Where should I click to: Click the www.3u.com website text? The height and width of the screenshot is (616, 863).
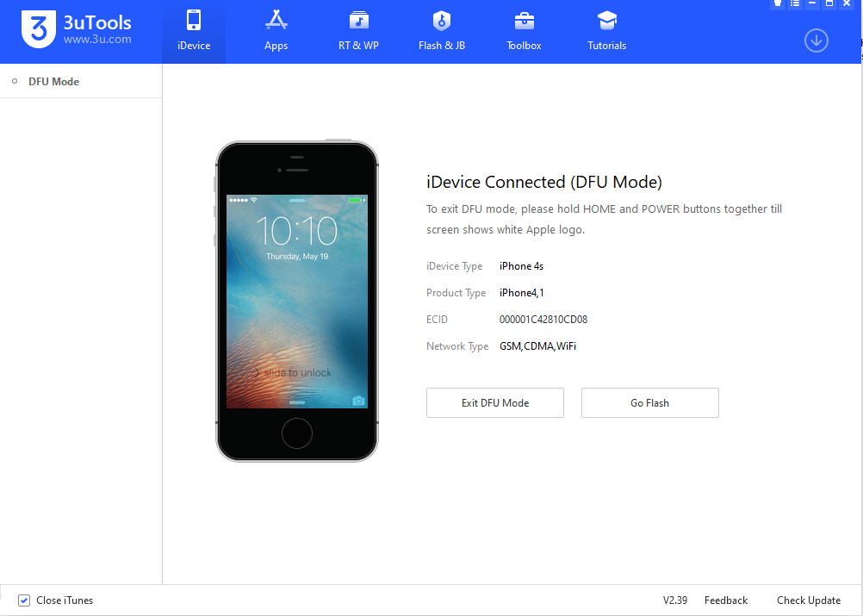tap(97, 39)
